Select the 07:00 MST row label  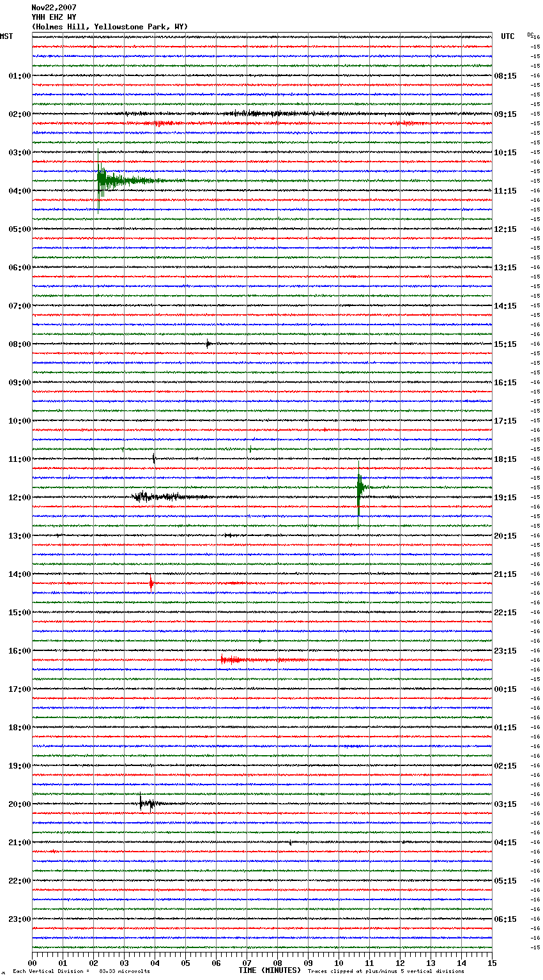[20, 306]
